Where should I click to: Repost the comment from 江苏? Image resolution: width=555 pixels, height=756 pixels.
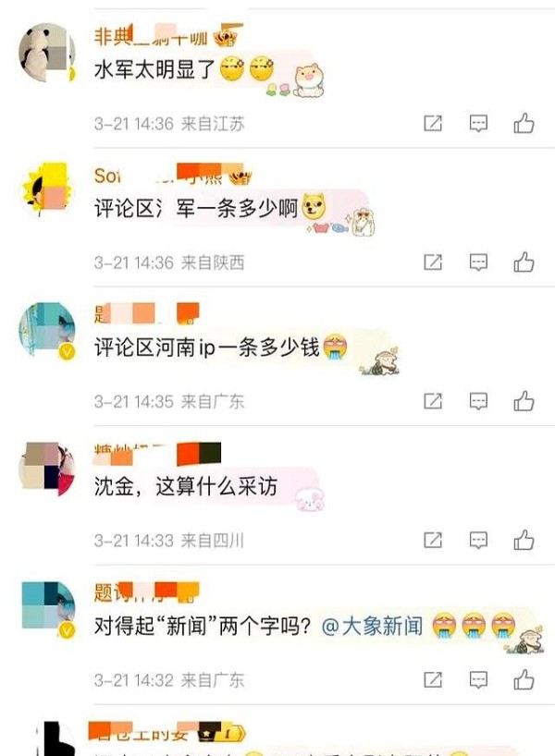(x=432, y=124)
